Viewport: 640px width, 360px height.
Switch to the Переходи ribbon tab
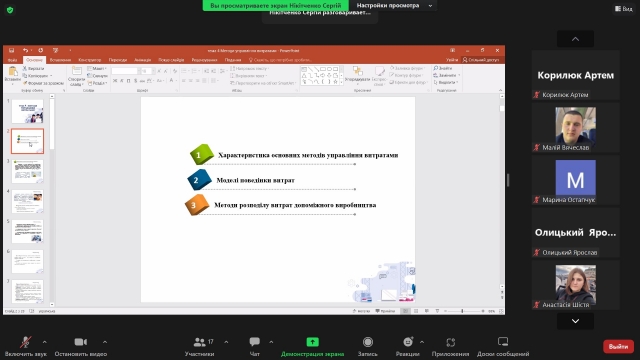[118, 60]
